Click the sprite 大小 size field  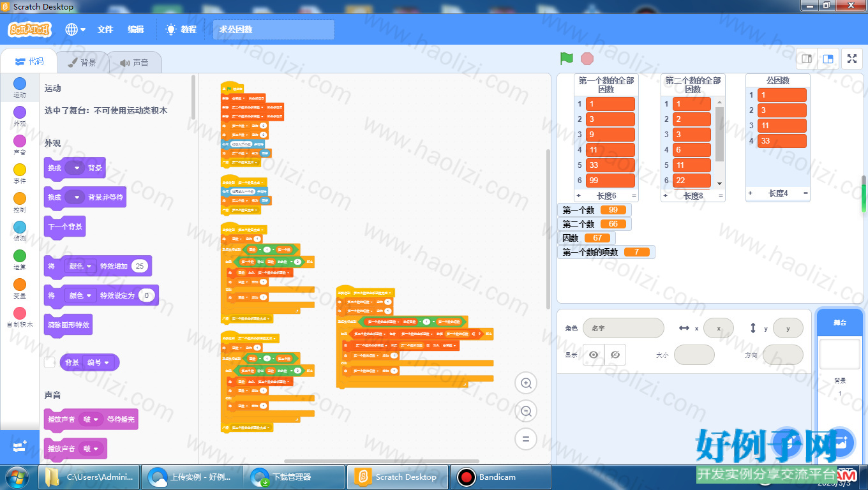[694, 355]
